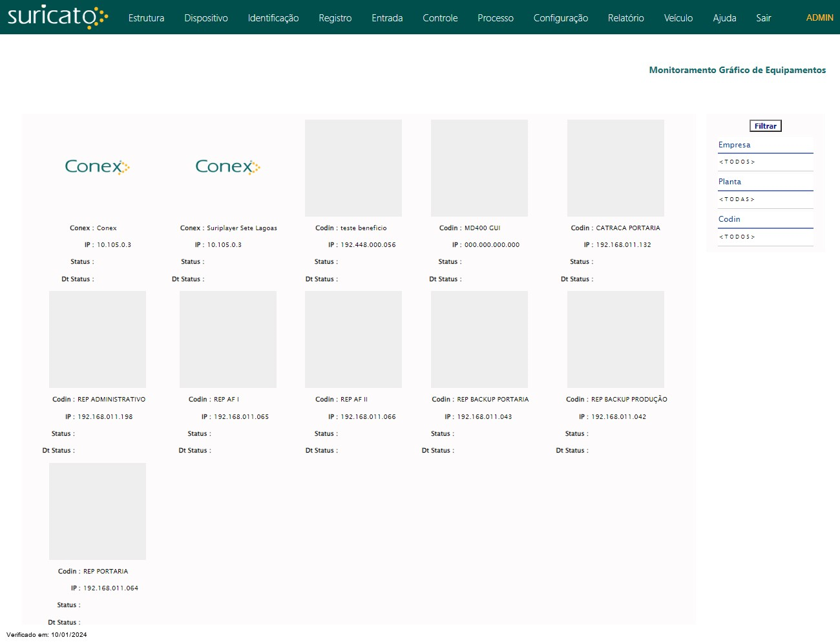Open the Relatório menu
Viewport: 840px width, 644px height.
coord(626,18)
